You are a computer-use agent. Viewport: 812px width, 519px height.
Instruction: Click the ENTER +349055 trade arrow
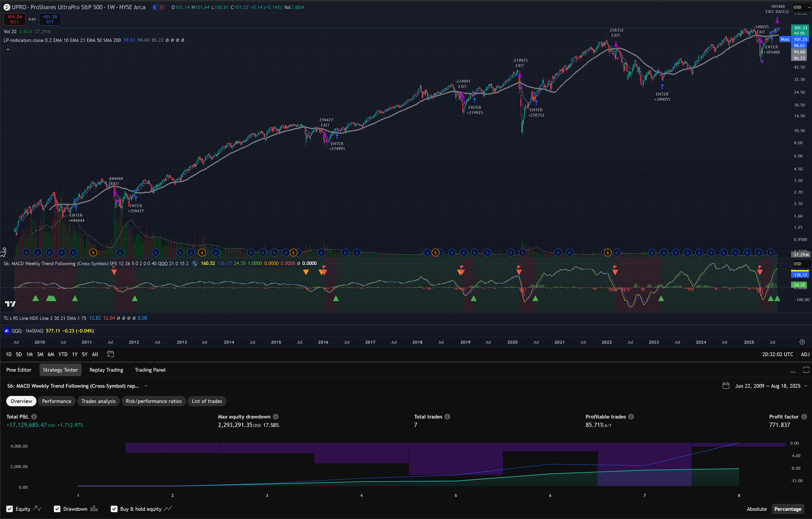coord(662,86)
